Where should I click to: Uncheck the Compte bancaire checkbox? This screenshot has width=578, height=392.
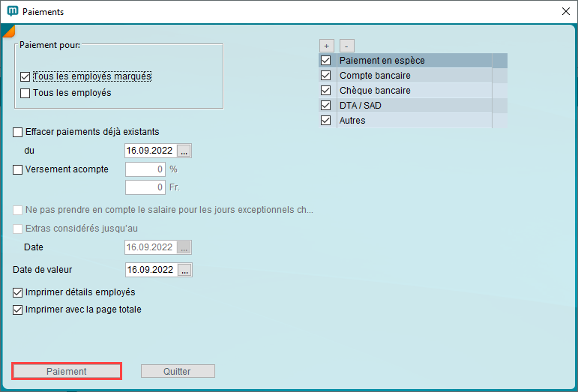tap(326, 76)
